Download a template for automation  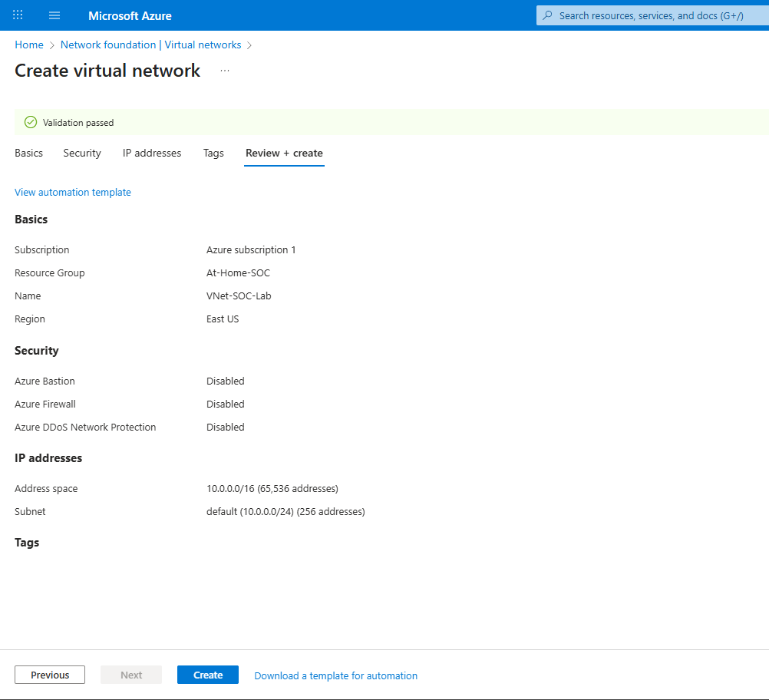pos(335,675)
